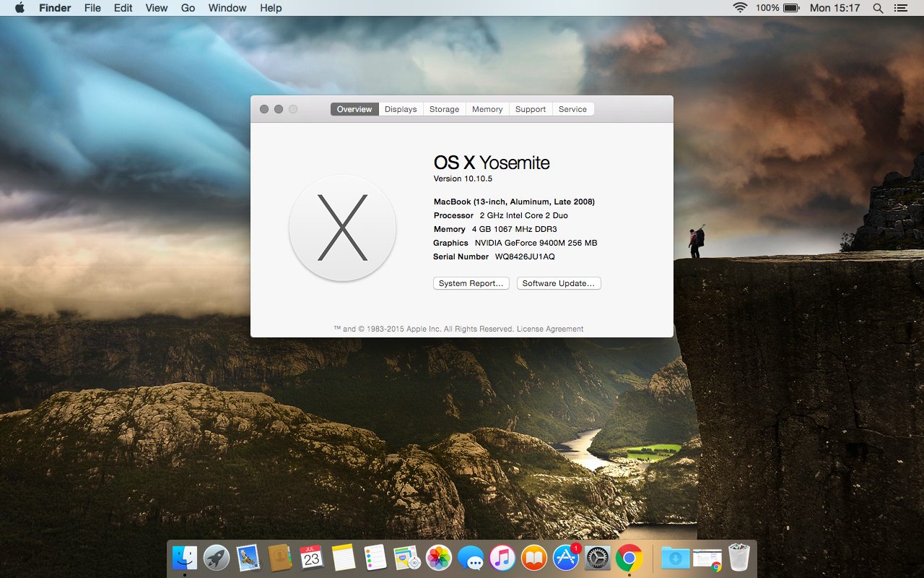
Task: Switch to the Service tab
Action: pos(572,109)
